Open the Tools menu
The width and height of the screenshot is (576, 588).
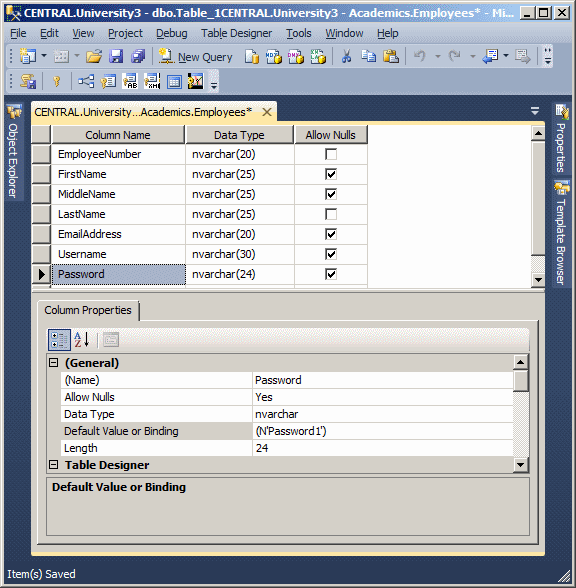(299, 33)
